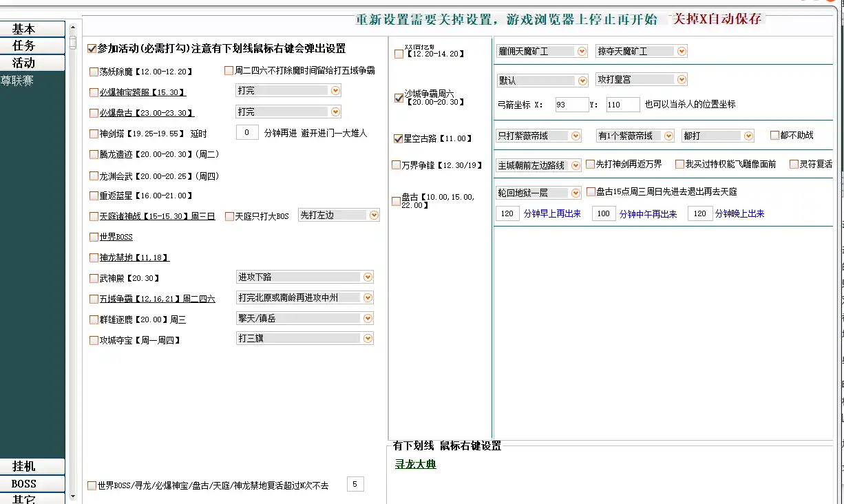Open 打完 dropdown for 必爆神宝路服

(x=288, y=90)
